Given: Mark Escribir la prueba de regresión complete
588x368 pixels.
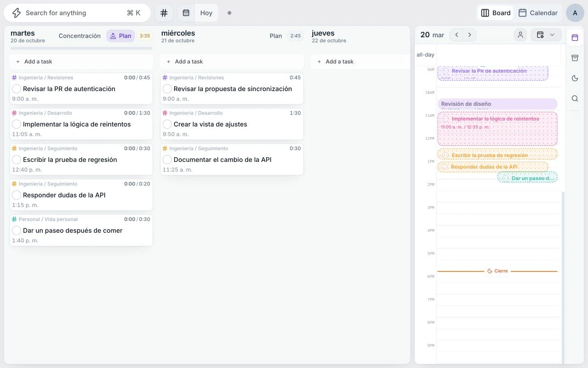Looking at the screenshot, I should pyautogui.click(x=17, y=160).
